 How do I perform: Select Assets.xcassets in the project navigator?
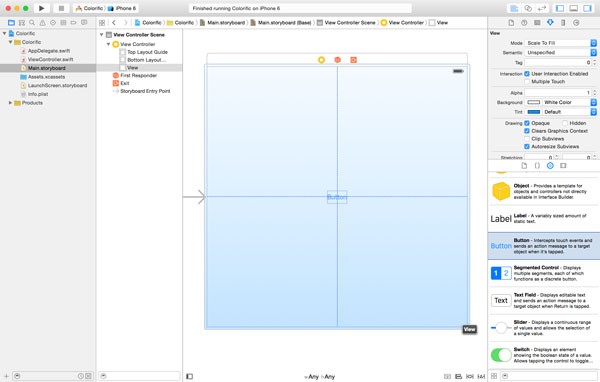(x=46, y=77)
